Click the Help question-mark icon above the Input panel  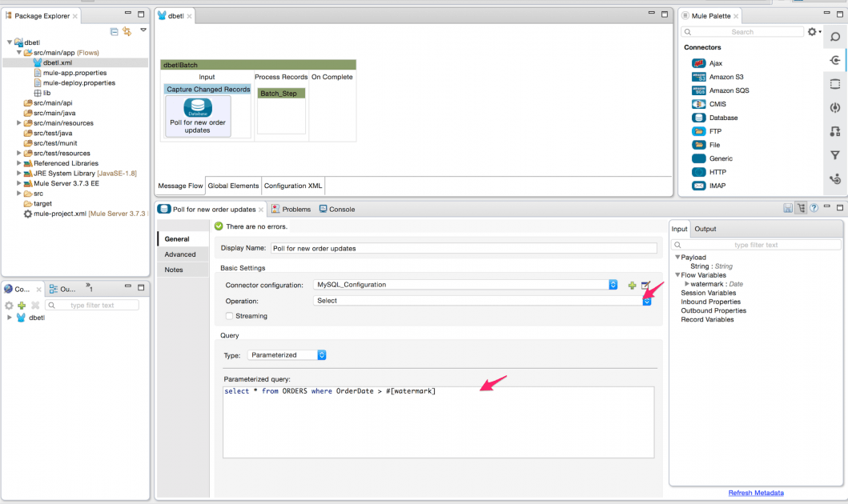click(x=814, y=207)
